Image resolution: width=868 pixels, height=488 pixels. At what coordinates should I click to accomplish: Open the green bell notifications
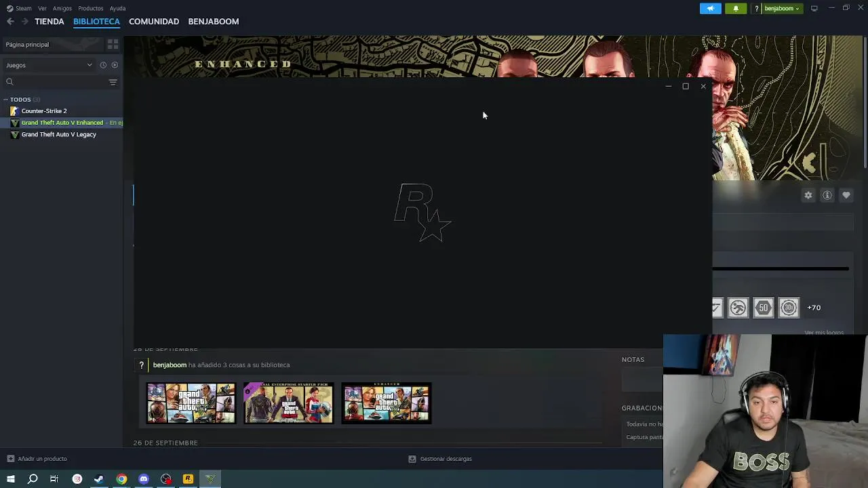pyautogui.click(x=736, y=9)
